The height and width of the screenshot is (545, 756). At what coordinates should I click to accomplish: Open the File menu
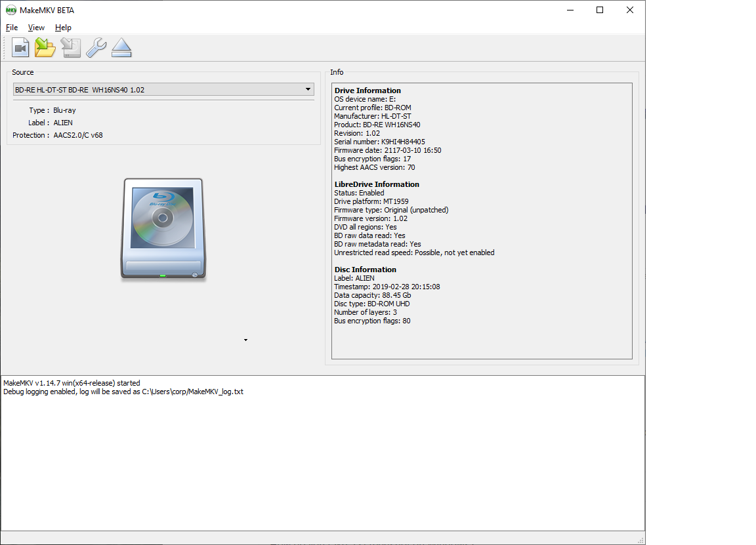coord(12,28)
